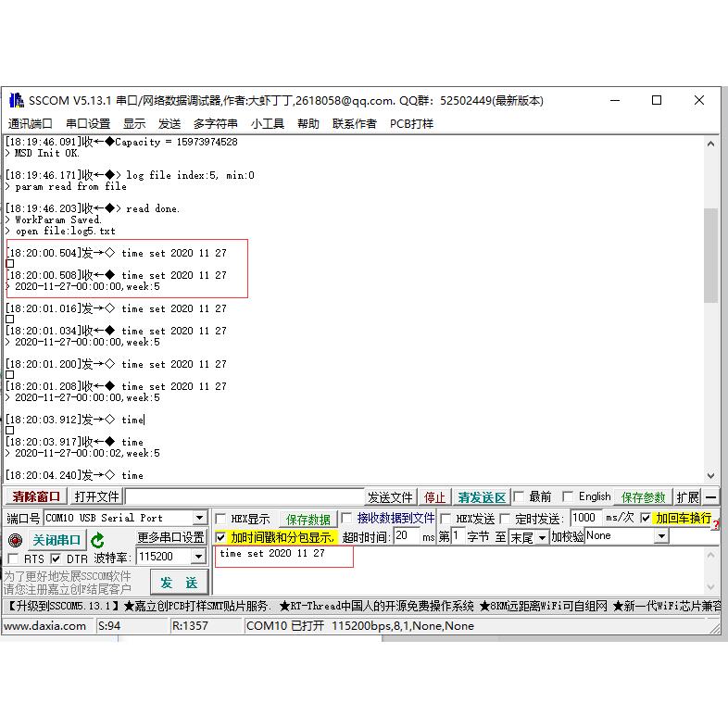Uncheck the DTR checkbox
The height and width of the screenshot is (728, 728).
pyautogui.click(x=56, y=559)
